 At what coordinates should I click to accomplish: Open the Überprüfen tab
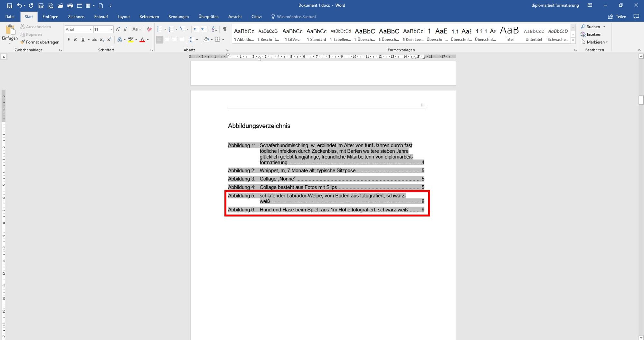click(208, 17)
